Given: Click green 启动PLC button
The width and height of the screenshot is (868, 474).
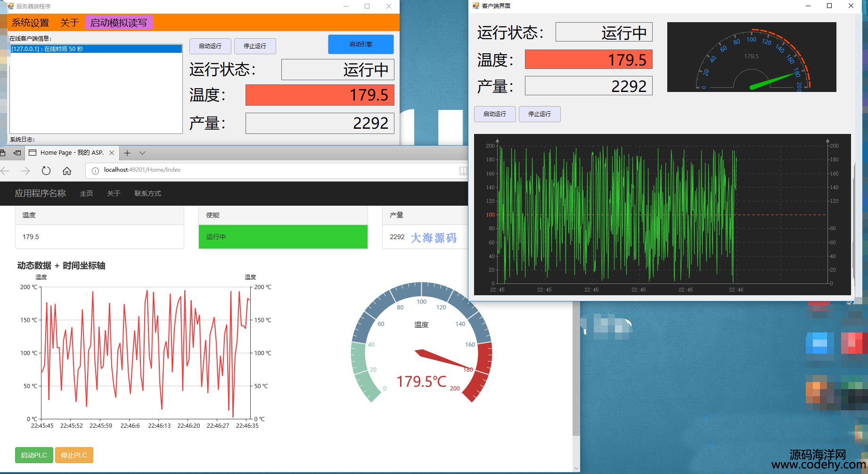Looking at the screenshot, I should (x=34, y=455).
